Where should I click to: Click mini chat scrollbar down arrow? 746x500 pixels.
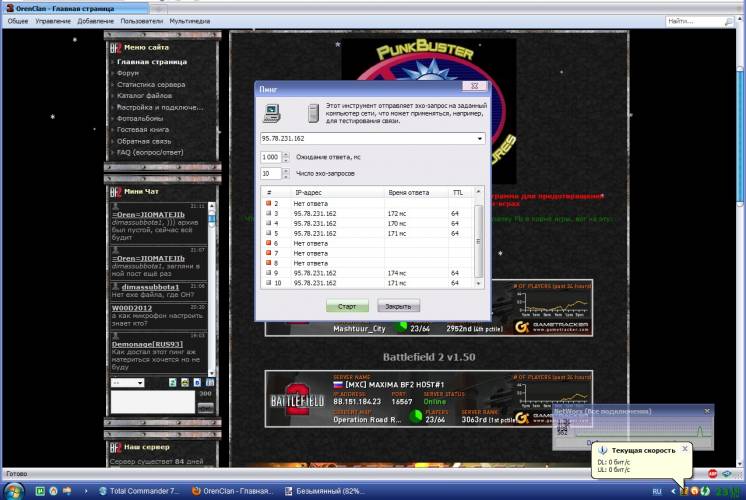pyautogui.click(x=212, y=373)
